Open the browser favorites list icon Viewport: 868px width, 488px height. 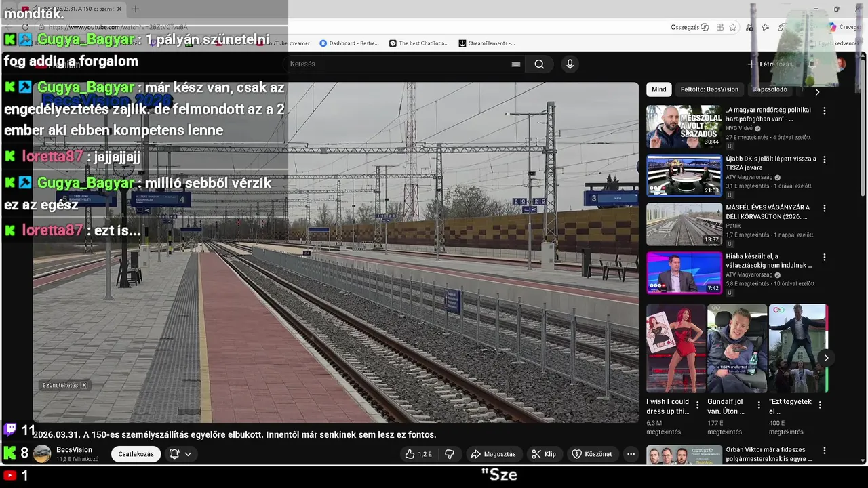click(766, 27)
